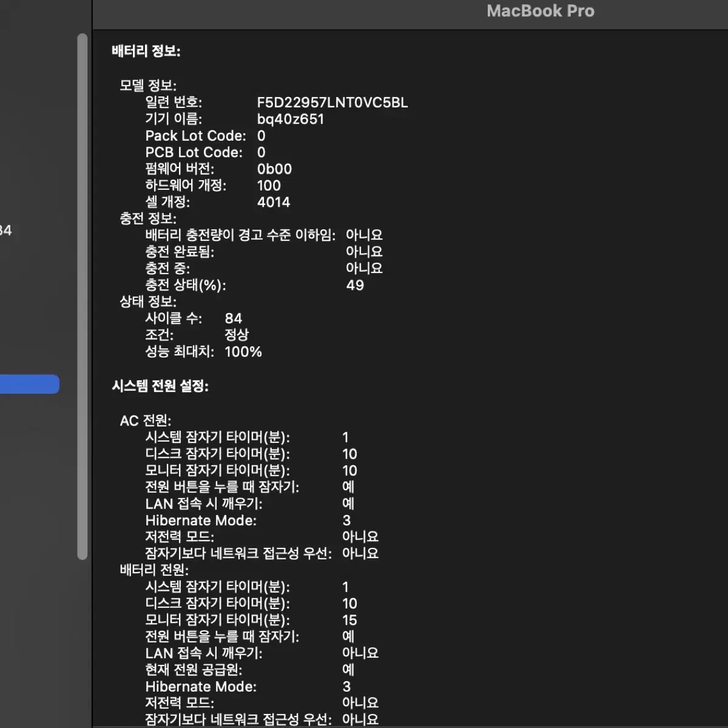This screenshot has width=728, height=728.
Task: Select hardware revision value 100
Action: pos(269,186)
